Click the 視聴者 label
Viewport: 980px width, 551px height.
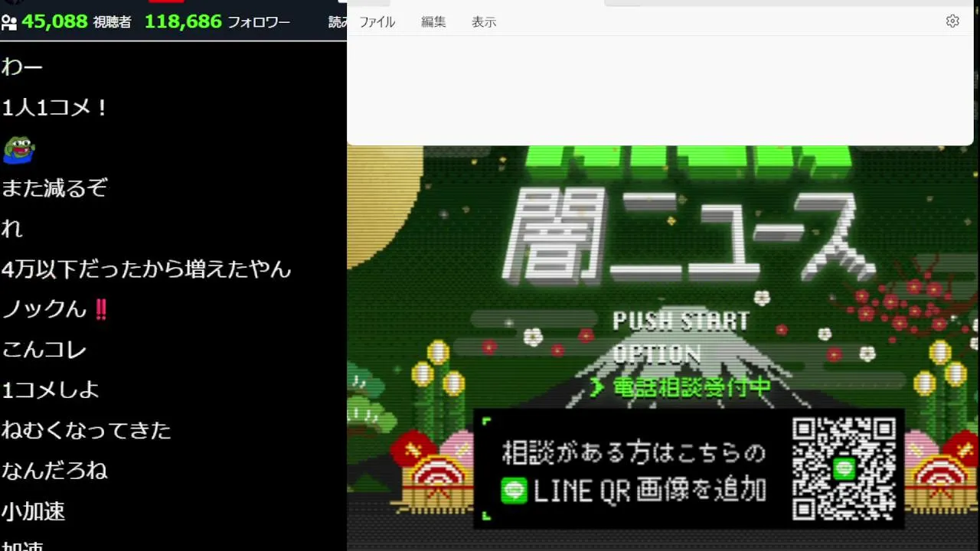pyautogui.click(x=113, y=22)
